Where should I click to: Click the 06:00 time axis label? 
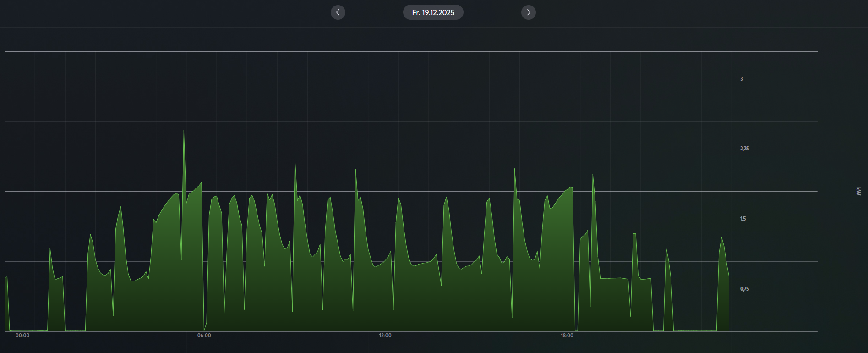(204, 336)
